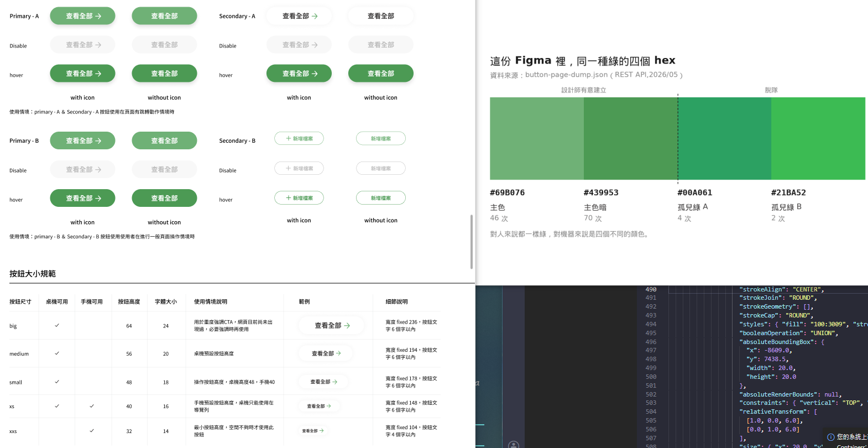Image resolution: width=868 pixels, height=448 pixels.
Task: Click Secondary-A hover 查看全部 button without icon
Action: tap(381, 73)
